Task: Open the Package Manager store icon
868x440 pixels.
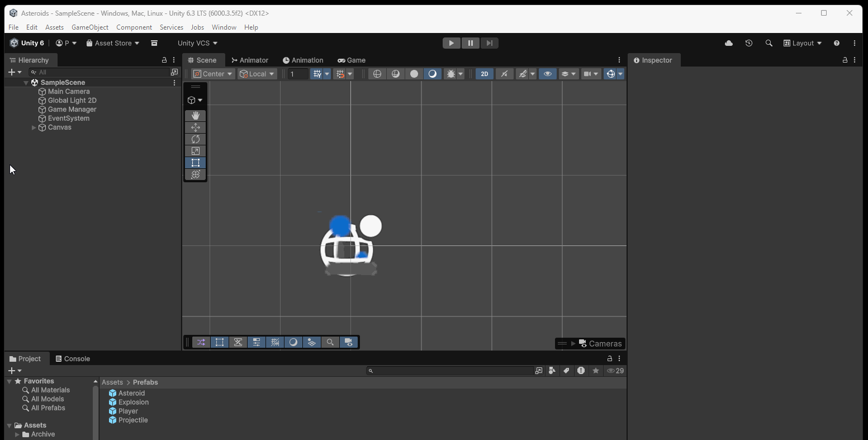Action: tap(154, 43)
